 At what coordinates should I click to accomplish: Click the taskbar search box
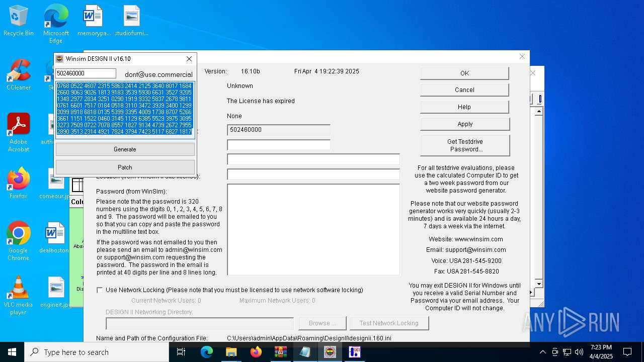97,352
